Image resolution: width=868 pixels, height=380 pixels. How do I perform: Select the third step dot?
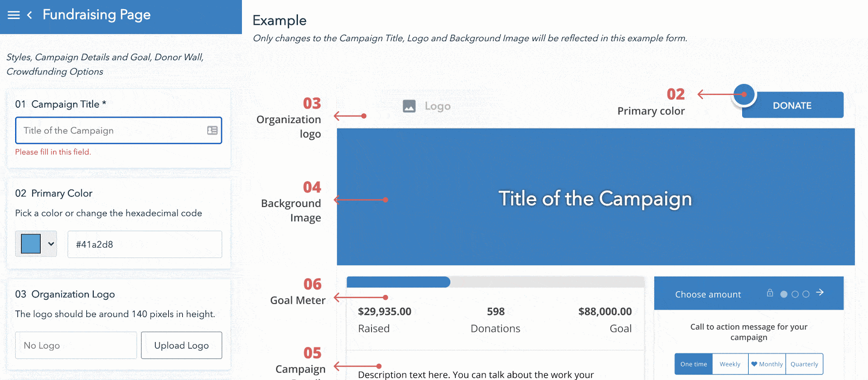(806, 294)
